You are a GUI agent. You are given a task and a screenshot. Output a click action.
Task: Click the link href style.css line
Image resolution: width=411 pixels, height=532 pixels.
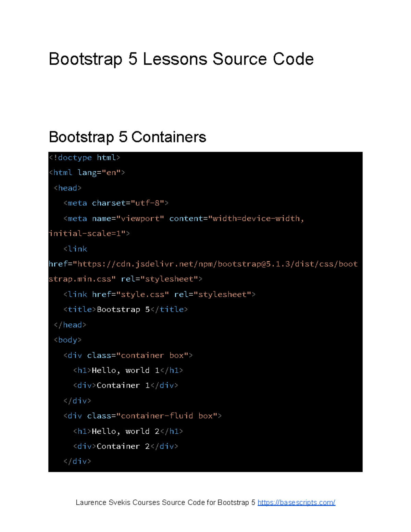[159, 295]
